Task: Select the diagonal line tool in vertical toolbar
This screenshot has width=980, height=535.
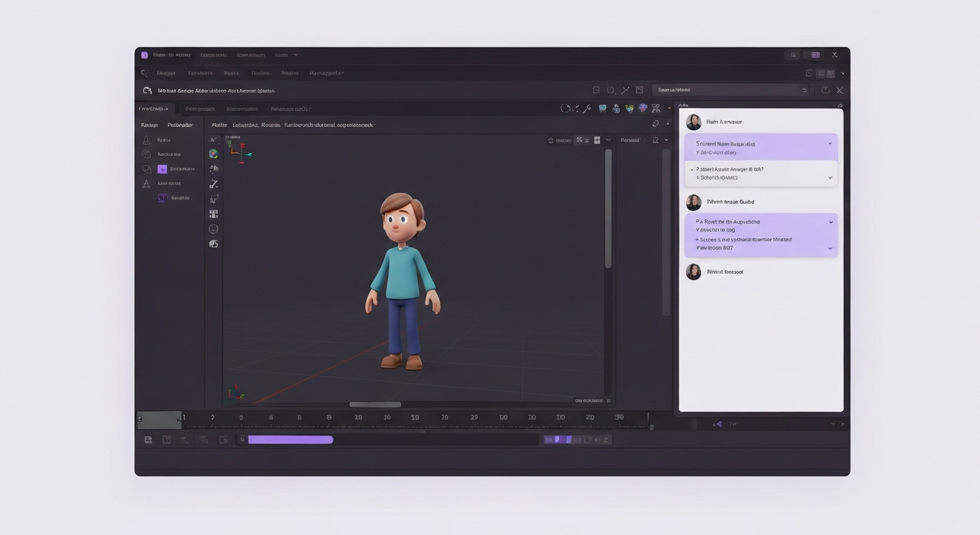Action: 214,184
